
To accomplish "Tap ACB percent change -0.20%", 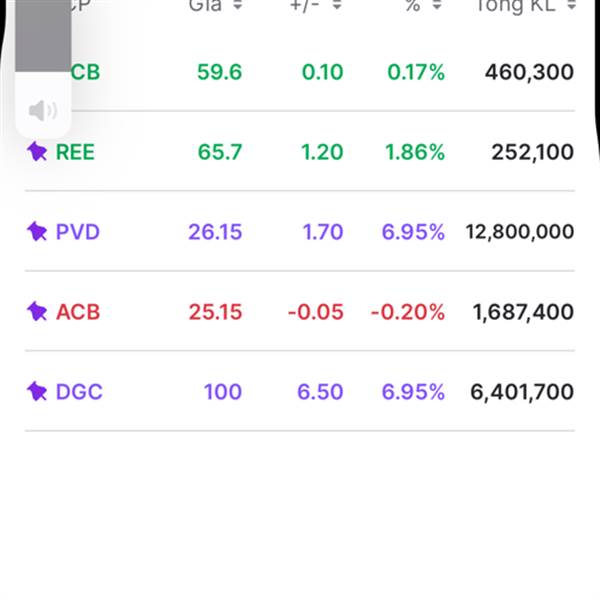I will pyautogui.click(x=407, y=312).
